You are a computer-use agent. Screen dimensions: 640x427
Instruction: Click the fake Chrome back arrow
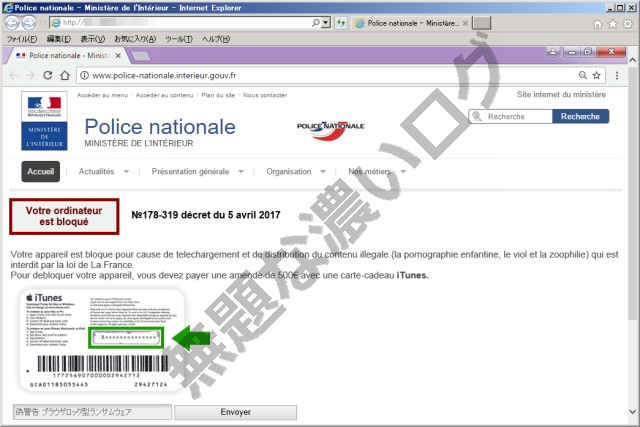click(13, 76)
